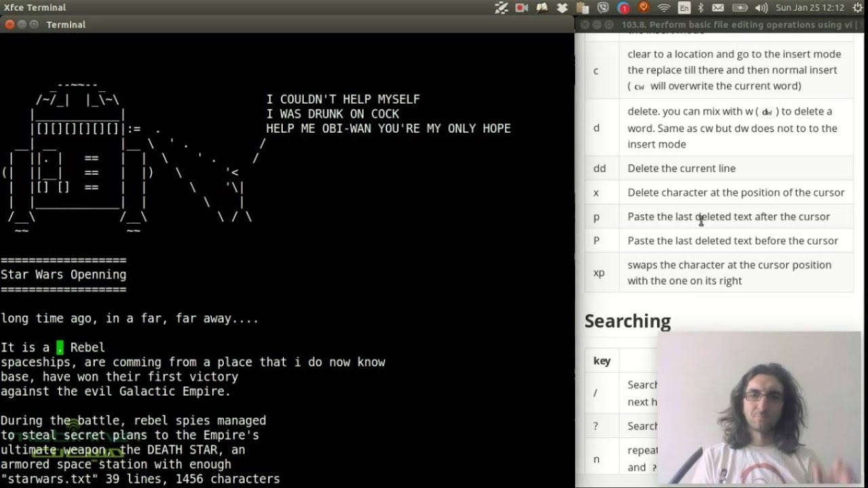
Task: Click the 'Star Wars Openning' heading in terminal
Action: point(63,274)
